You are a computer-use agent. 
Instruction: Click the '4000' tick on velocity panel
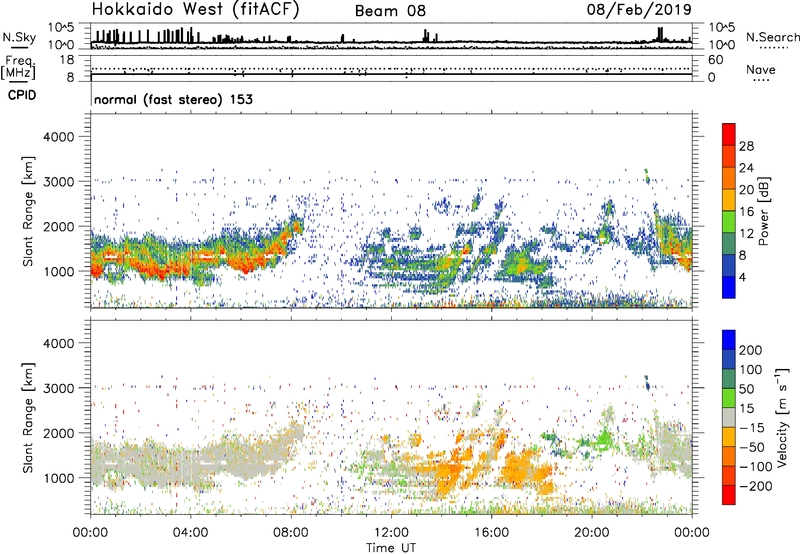click(x=58, y=343)
